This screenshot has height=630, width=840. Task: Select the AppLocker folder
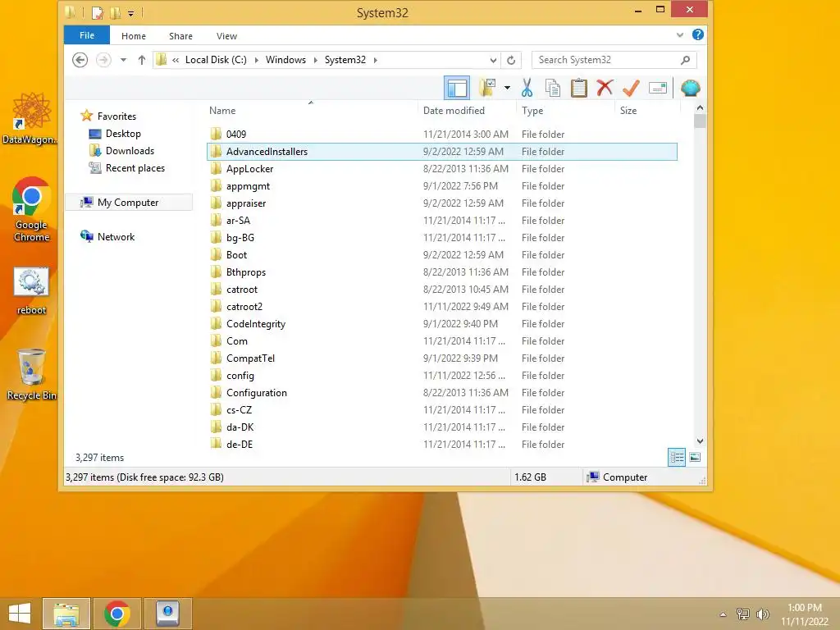(x=442, y=169)
